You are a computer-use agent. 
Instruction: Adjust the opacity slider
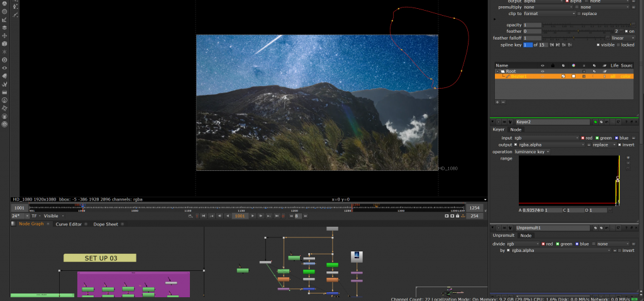pyautogui.click(x=587, y=25)
